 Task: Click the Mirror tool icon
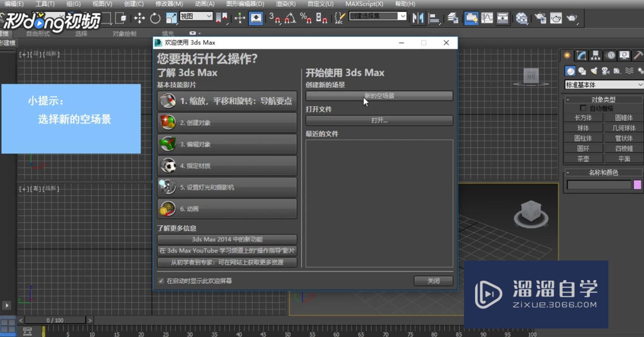click(x=418, y=18)
